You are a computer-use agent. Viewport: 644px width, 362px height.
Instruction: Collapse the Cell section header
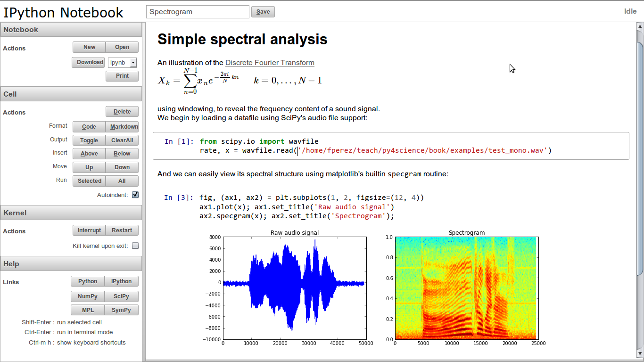tap(71, 94)
